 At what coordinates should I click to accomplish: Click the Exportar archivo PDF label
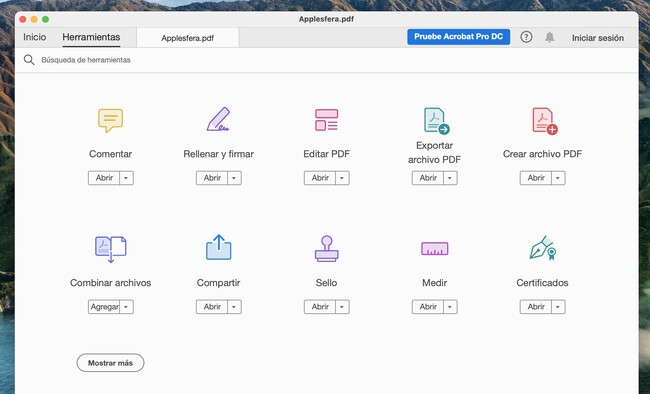pos(434,152)
